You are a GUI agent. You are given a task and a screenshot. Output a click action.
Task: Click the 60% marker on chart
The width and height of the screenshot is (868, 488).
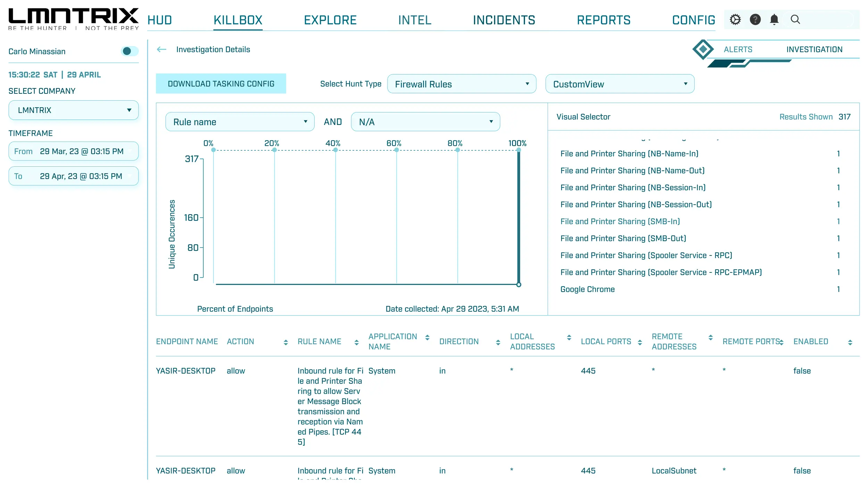coord(396,150)
